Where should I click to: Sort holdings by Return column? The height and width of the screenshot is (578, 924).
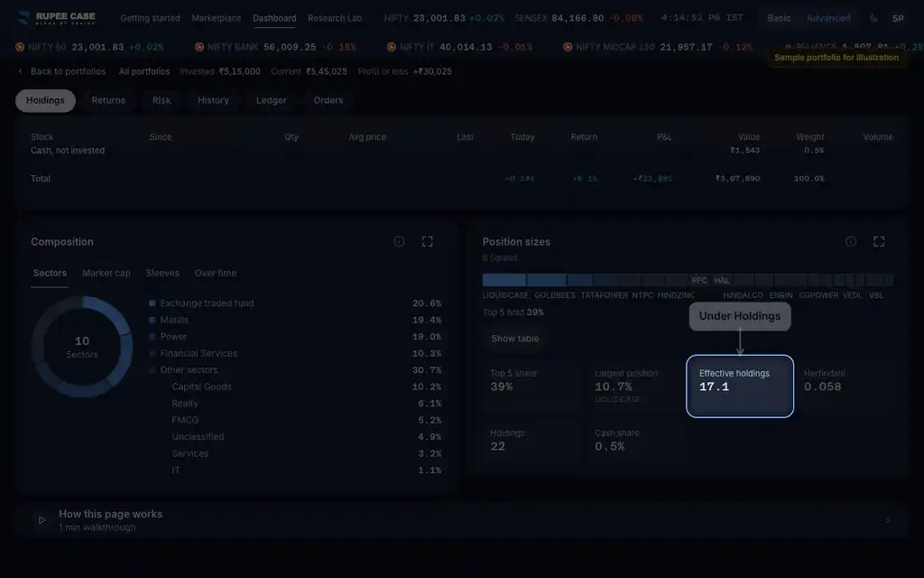point(584,137)
